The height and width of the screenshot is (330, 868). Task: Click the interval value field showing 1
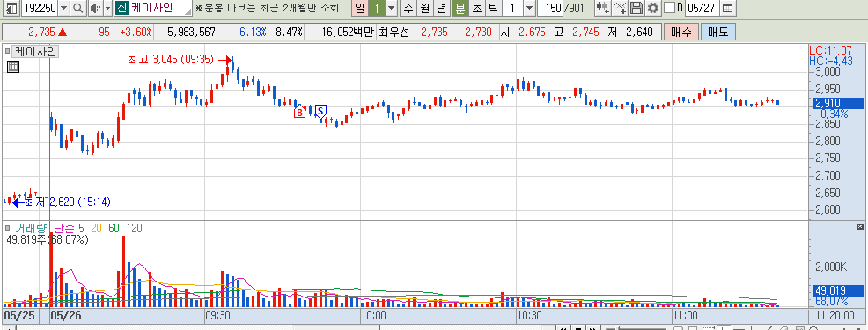coord(512,8)
